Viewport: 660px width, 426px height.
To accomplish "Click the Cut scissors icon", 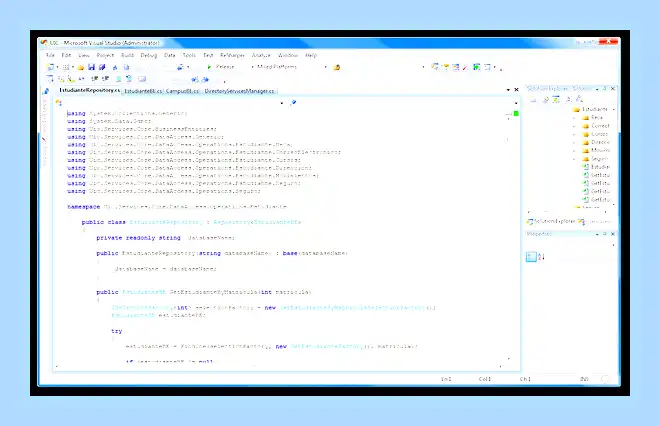I will pyautogui.click(x=115, y=67).
